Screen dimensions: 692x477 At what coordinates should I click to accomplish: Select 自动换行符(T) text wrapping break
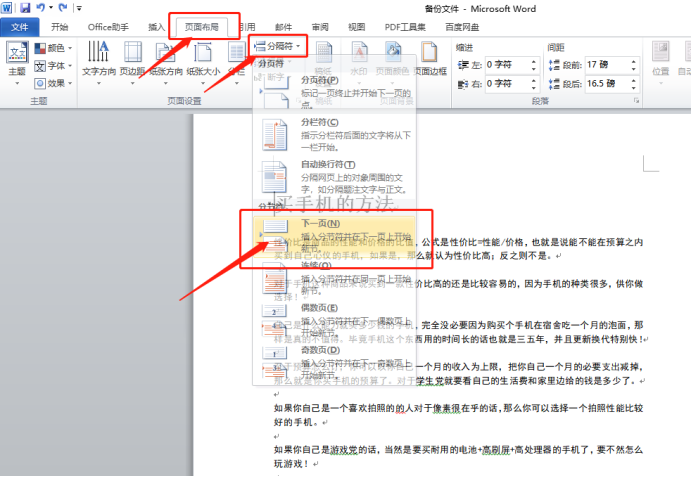[334, 177]
